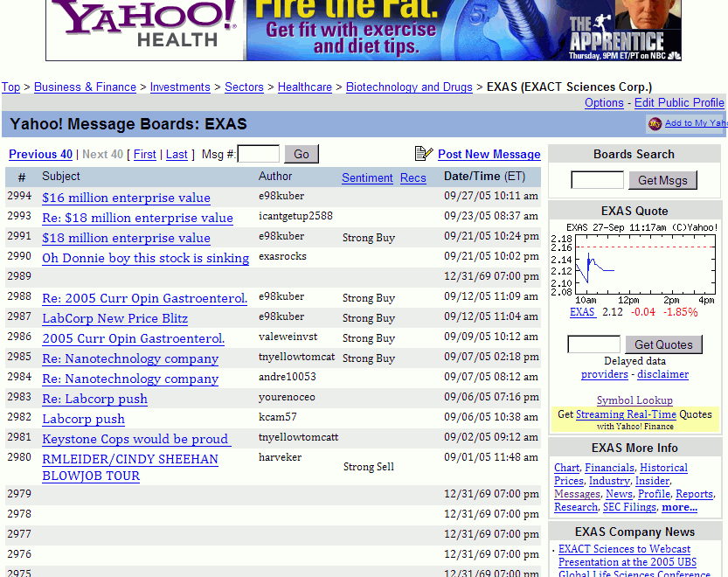This screenshot has width=728, height=577.
Task: Select Strong Sell sentiment text
Action: (369, 467)
